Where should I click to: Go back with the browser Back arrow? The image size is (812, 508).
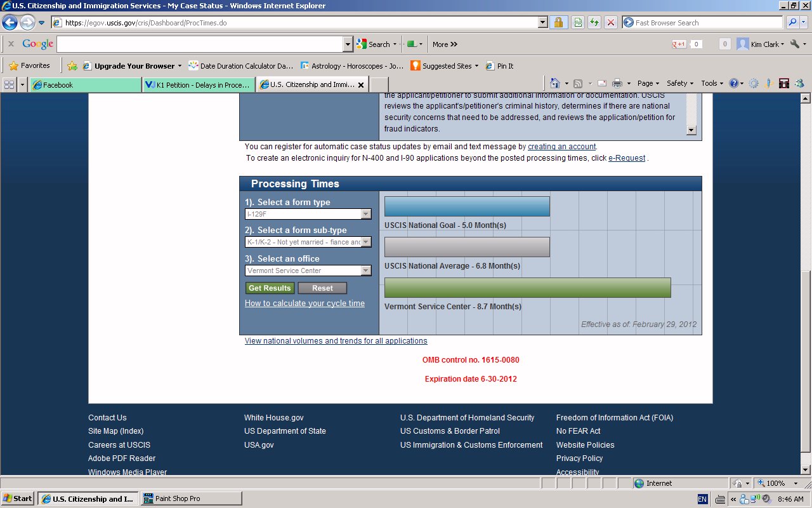[x=10, y=23]
